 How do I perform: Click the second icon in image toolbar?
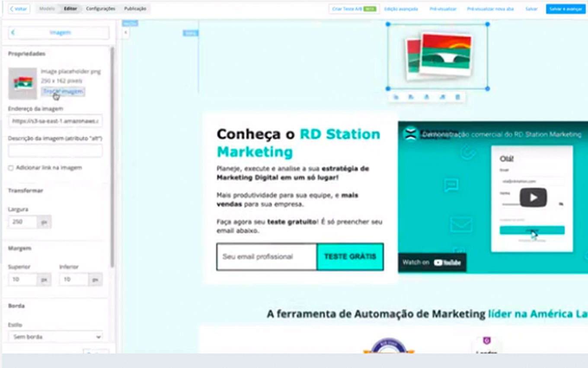click(411, 97)
